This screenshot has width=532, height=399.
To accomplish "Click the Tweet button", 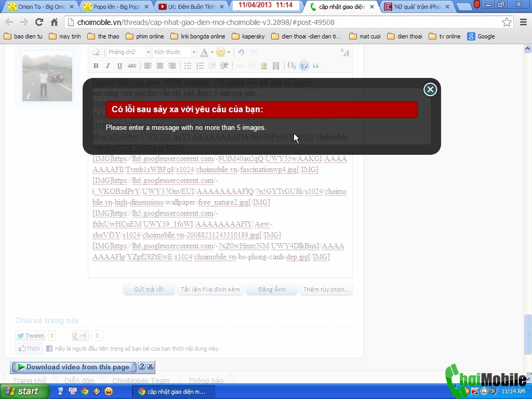I will [x=30, y=336].
